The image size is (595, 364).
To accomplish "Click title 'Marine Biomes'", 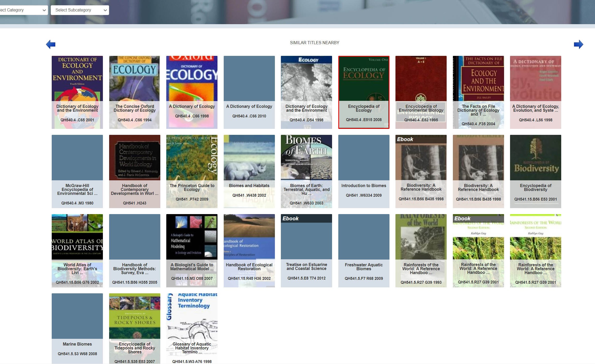I will (x=77, y=344).
